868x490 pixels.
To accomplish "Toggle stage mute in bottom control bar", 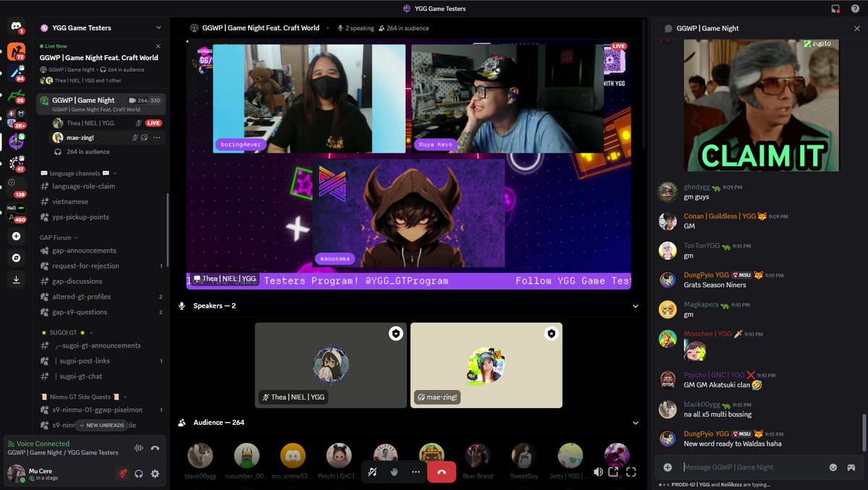I will 373,472.
